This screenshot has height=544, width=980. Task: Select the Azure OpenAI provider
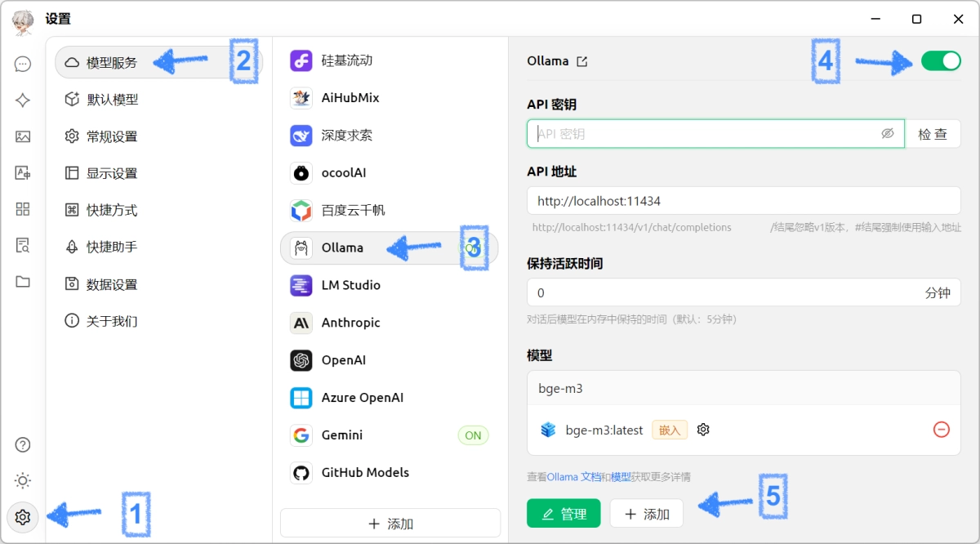[x=390, y=398]
